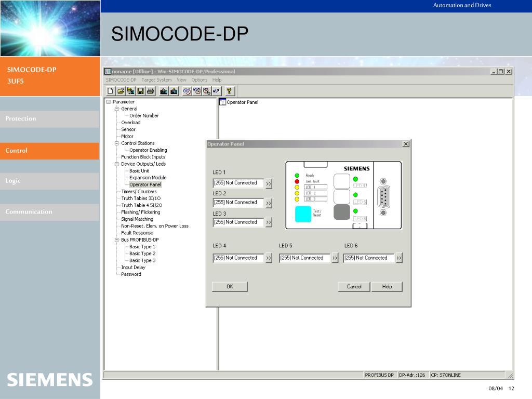Select Order Number in the tree
The height and width of the screenshot is (399, 532).
(144, 116)
